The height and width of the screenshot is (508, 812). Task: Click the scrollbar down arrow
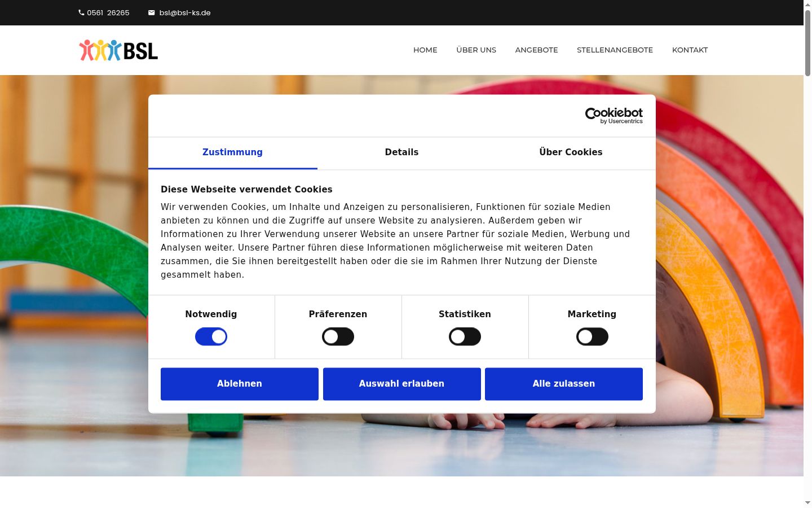(x=807, y=502)
